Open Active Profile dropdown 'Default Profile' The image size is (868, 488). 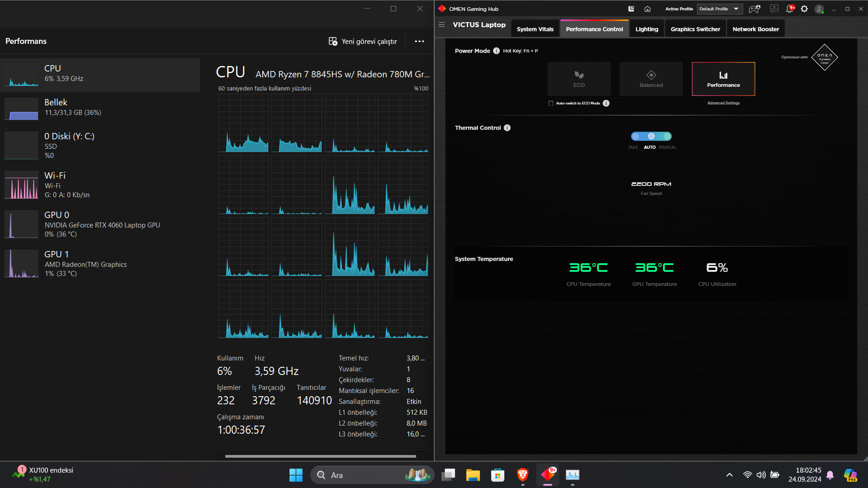pyautogui.click(x=720, y=9)
